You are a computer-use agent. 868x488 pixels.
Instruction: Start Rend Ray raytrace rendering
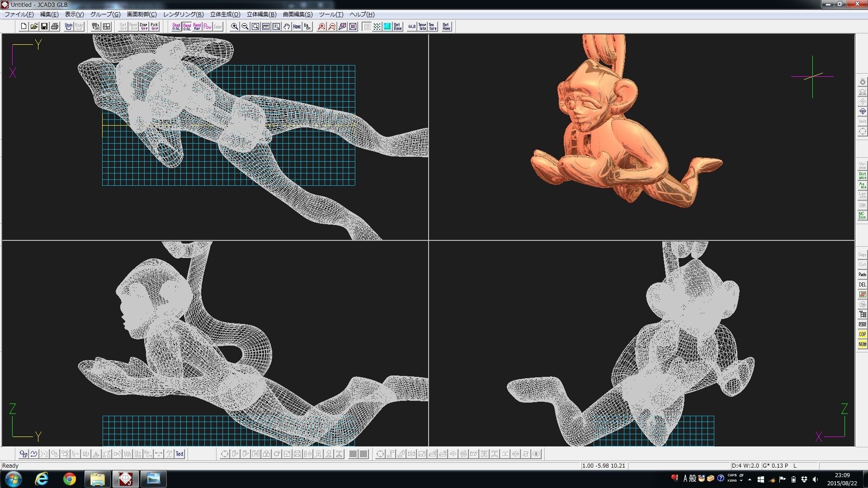pyautogui.click(x=197, y=27)
